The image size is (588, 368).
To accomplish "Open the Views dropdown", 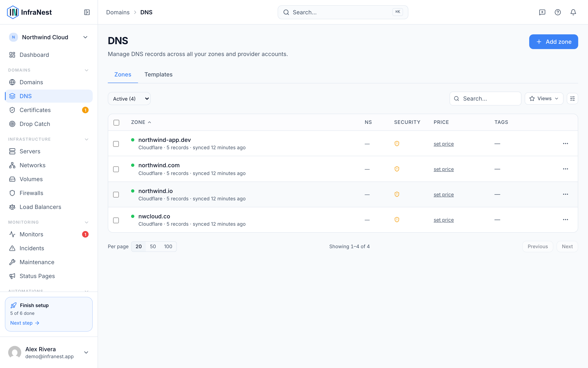I will point(544,99).
